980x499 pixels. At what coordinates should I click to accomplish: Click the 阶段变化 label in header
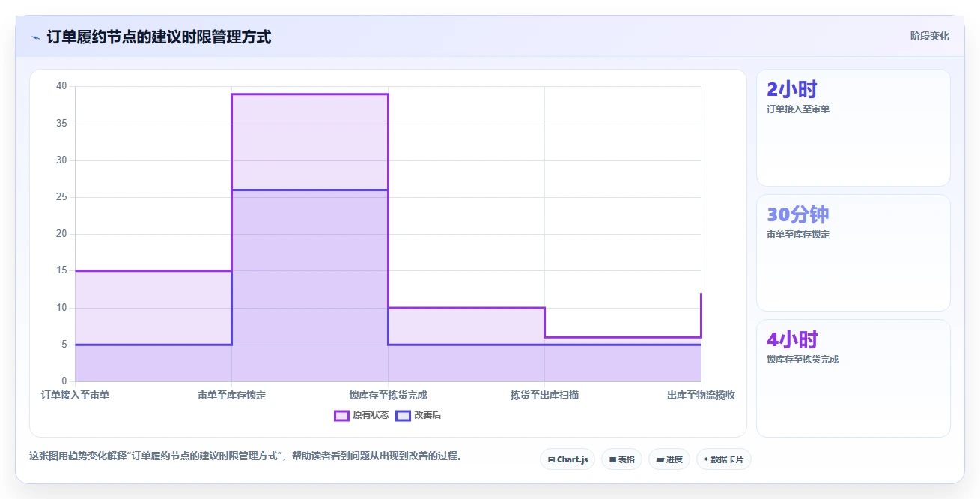[930, 36]
